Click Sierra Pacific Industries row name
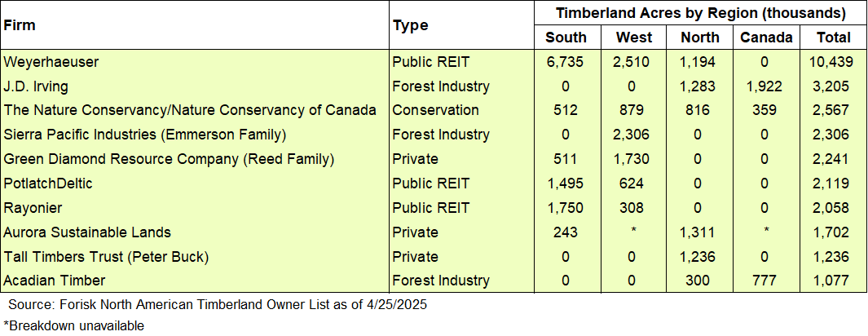The image size is (868, 336). [144, 135]
